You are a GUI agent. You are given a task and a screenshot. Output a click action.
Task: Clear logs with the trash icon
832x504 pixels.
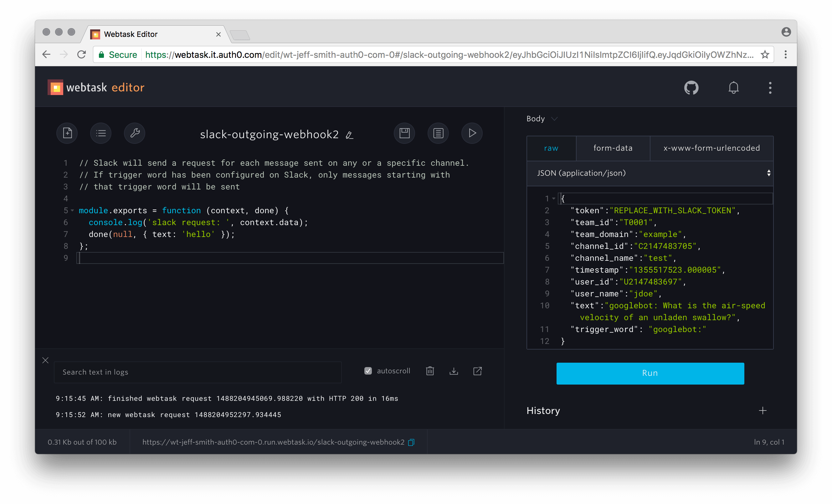click(430, 371)
